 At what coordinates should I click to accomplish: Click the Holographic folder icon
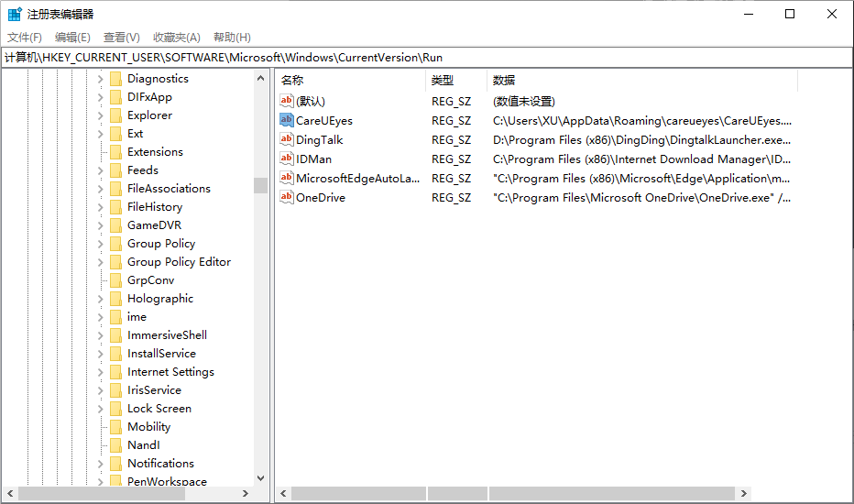click(x=115, y=299)
